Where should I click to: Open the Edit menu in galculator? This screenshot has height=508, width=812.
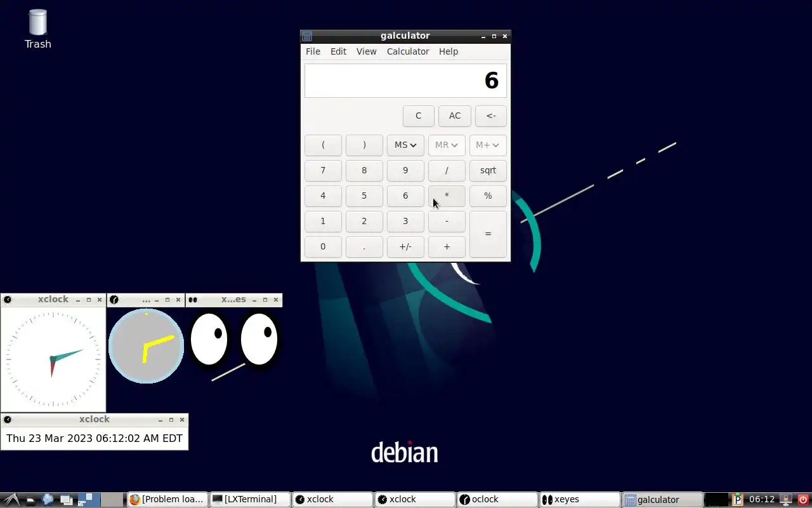pos(338,51)
